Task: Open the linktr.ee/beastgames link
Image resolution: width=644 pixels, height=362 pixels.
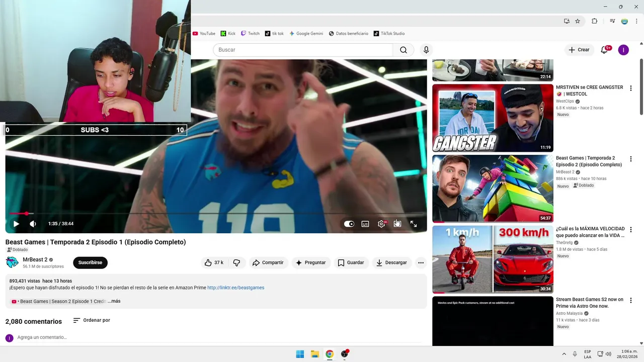Action: tap(235, 288)
